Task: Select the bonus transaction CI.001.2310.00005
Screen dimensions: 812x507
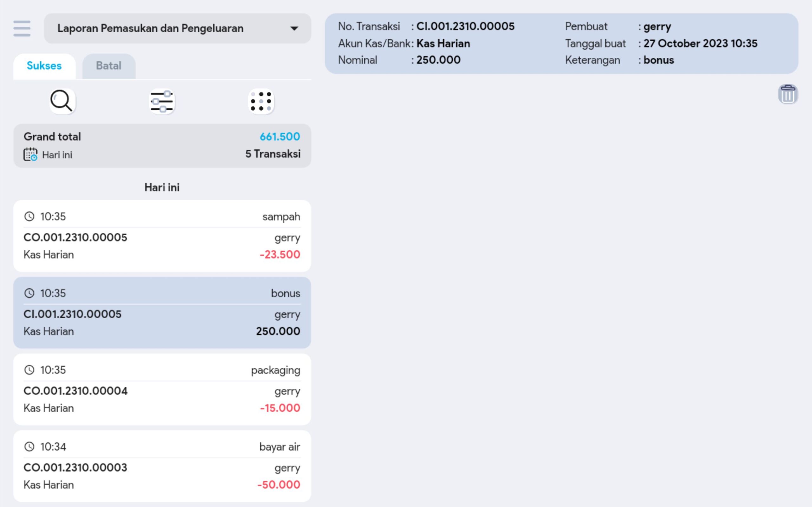Action: point(162,313)
